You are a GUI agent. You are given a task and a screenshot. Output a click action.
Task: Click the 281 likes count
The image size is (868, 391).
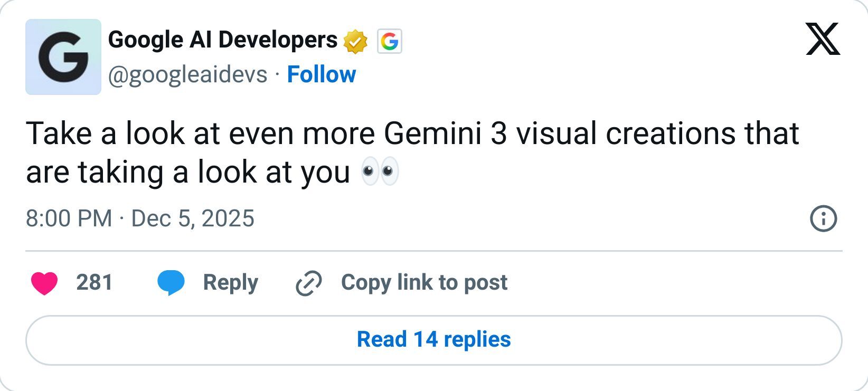[x=95, y=283]
